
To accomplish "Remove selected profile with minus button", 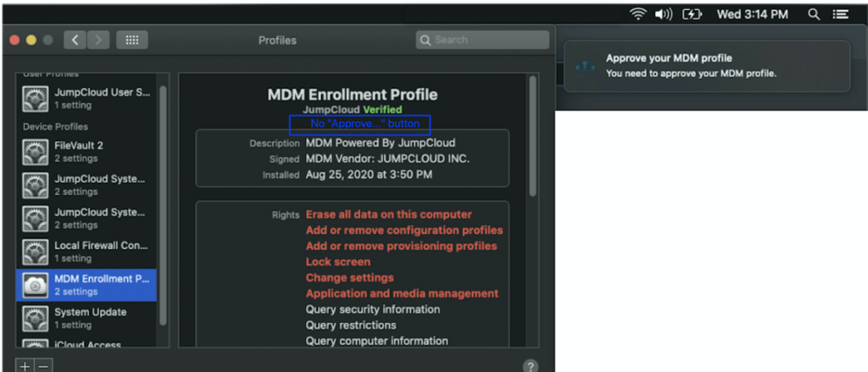I will click(44, 366).
